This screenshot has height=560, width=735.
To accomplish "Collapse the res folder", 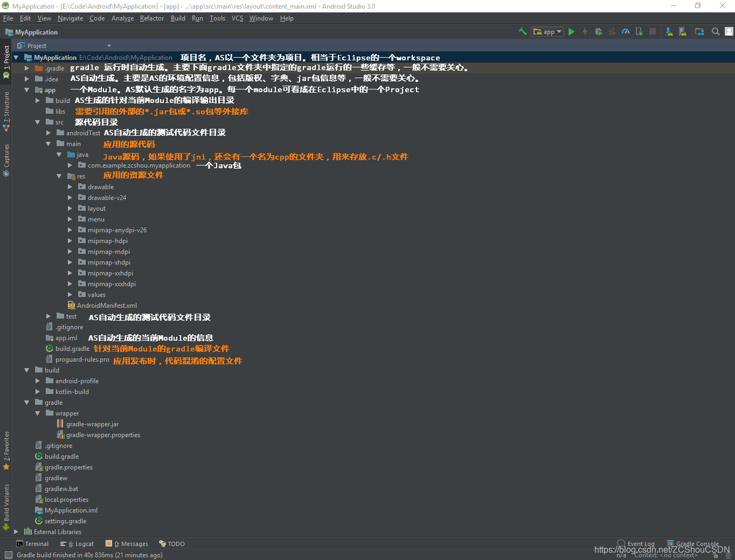I will pos(59,176).
